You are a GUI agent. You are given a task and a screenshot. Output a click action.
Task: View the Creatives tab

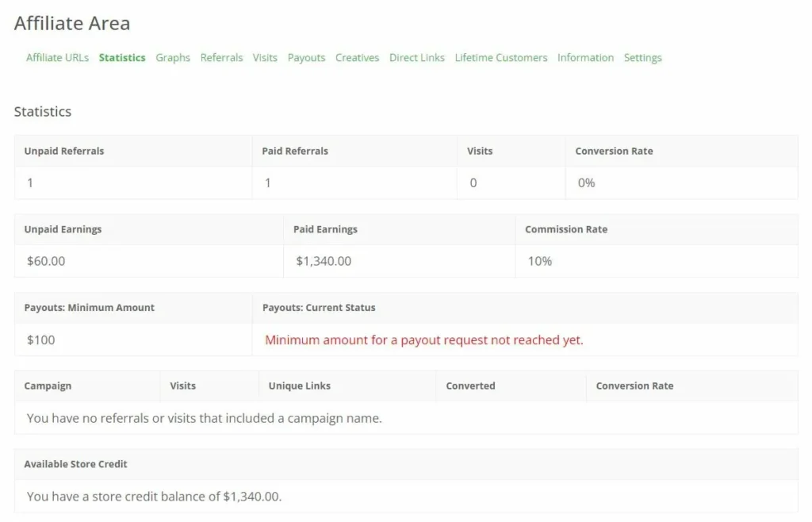tap(358, 57)
